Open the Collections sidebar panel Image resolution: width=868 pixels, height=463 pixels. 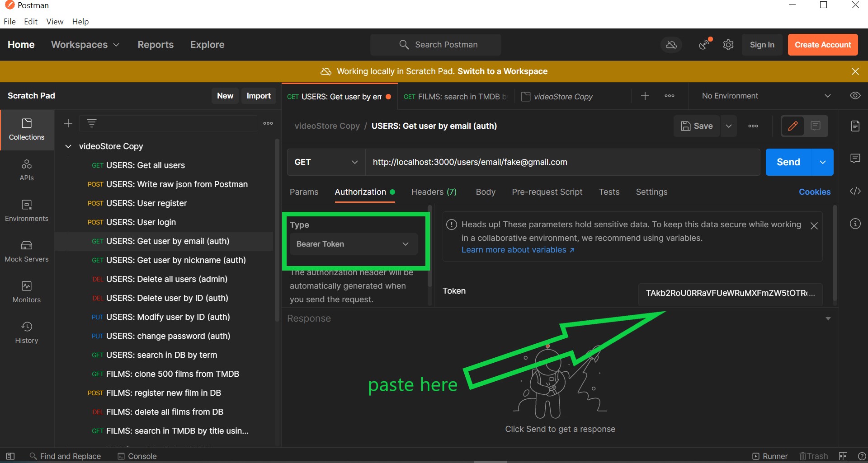[x=27, y=130]
